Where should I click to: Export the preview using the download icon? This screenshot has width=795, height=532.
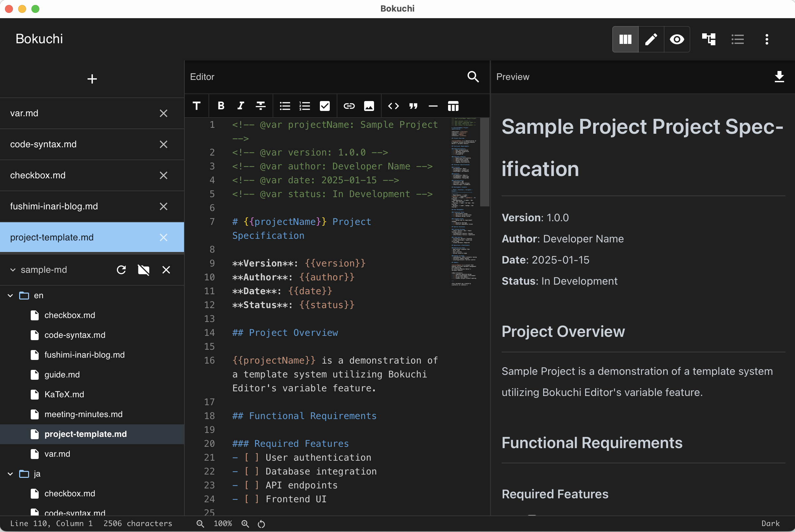779,77
